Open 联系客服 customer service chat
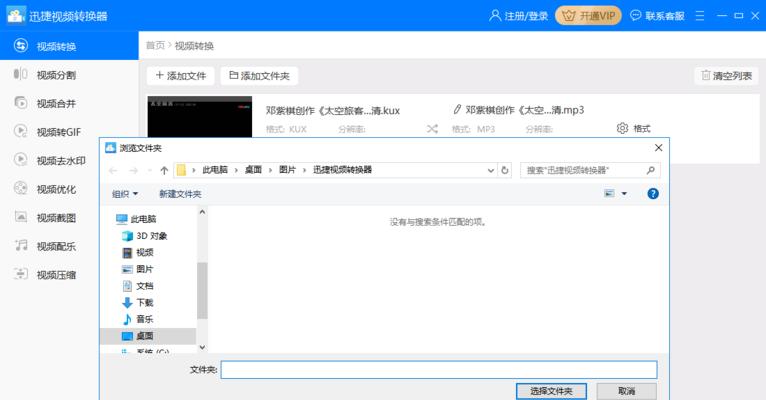Screen dimensions: 766x400 point(657,16)
